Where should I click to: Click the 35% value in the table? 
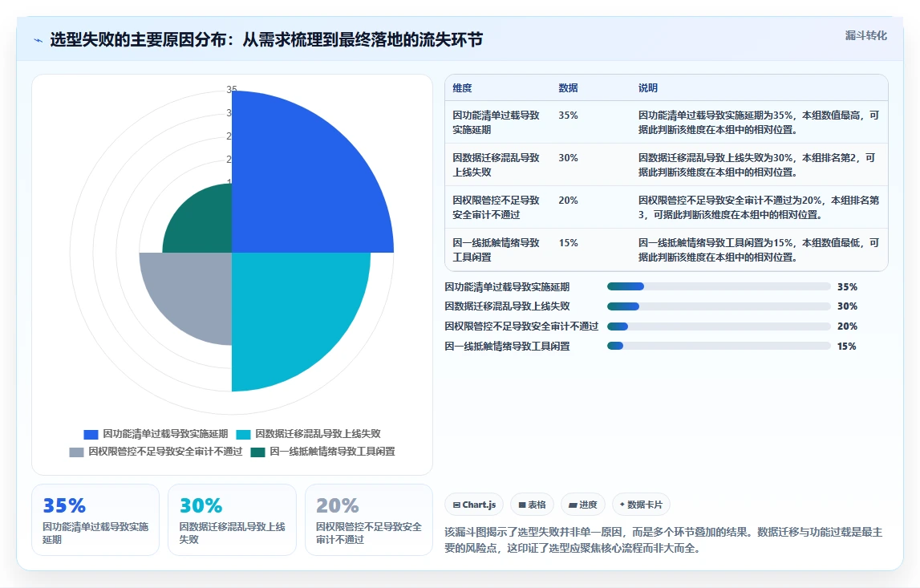568,116
